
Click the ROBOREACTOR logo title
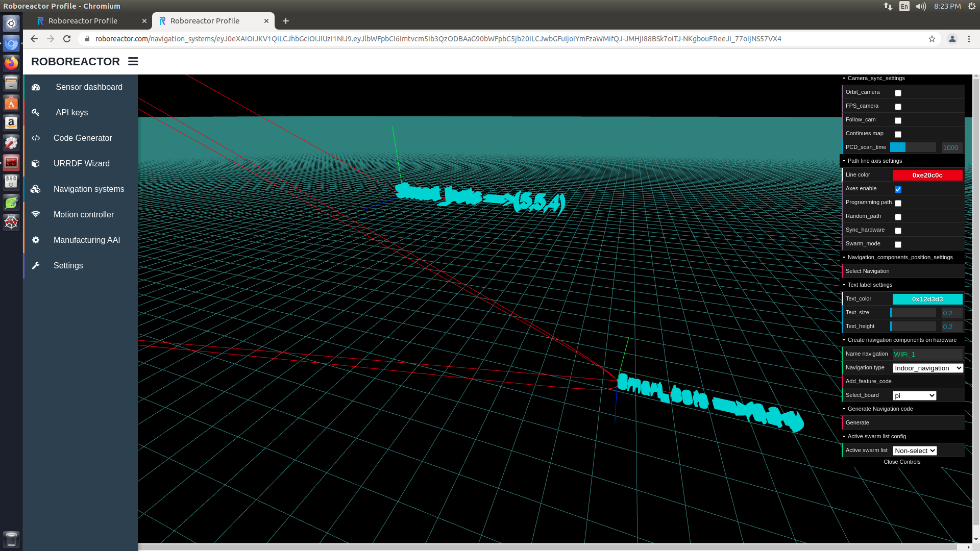pyautogui.click(x=76, y=61)
